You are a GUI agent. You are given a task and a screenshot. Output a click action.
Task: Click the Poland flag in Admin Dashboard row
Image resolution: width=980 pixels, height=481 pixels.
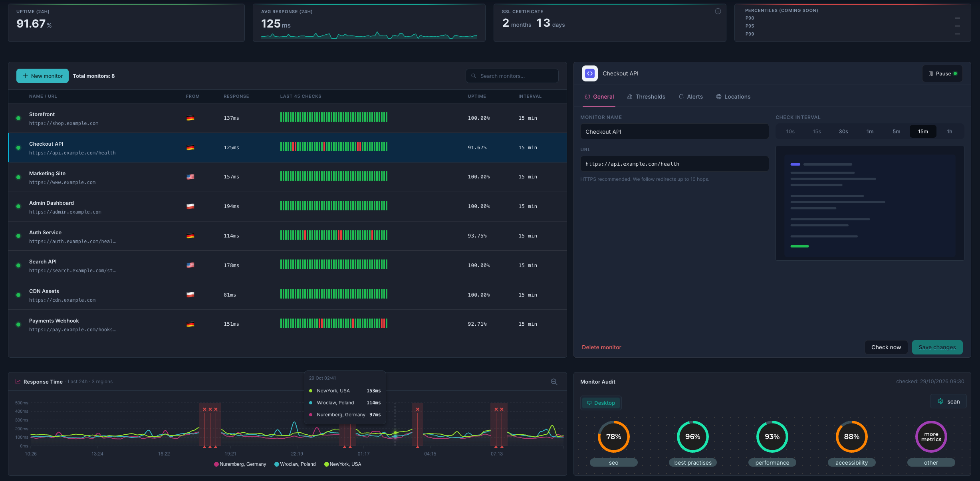190,206
